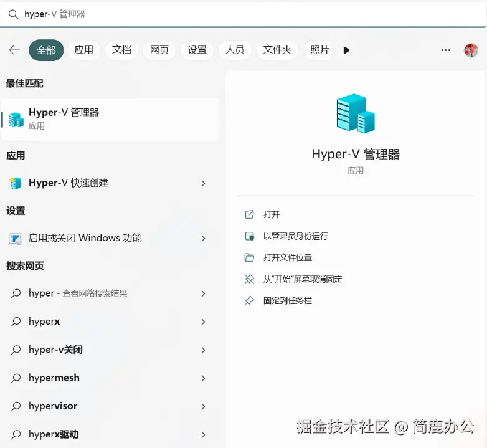Switch to the 文件夹 filter tab

277,50
